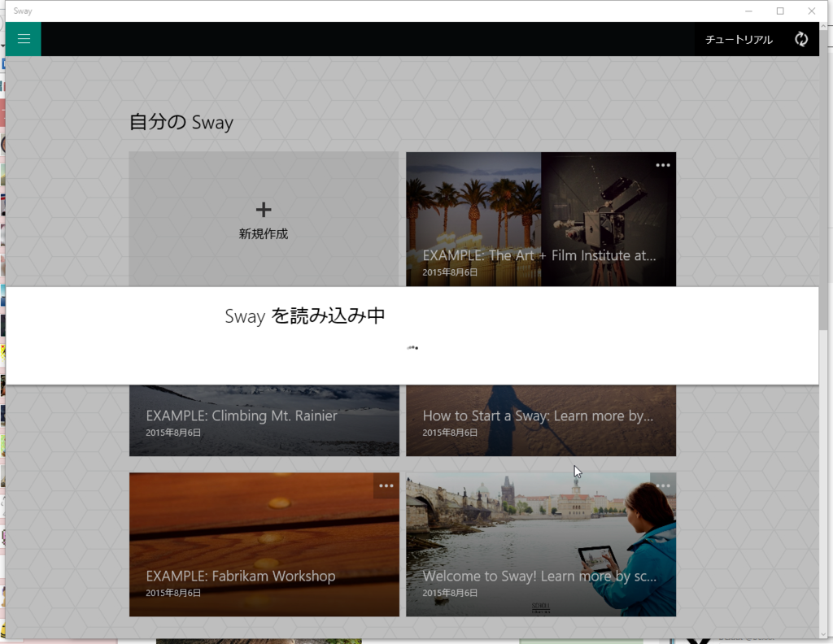Click the Sway を読み込み中 loading text

pyautogui.click(x=305, y=315)
